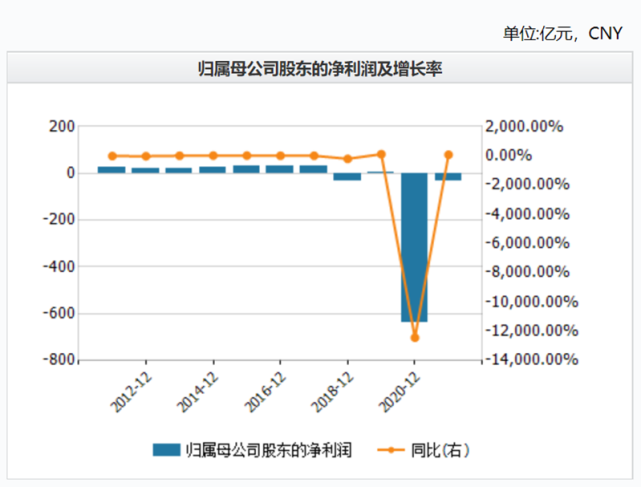The width and height of the screenshot is (641, 487).
Task: Click the right axis value 0.00%
Action: tap(509, 155)
